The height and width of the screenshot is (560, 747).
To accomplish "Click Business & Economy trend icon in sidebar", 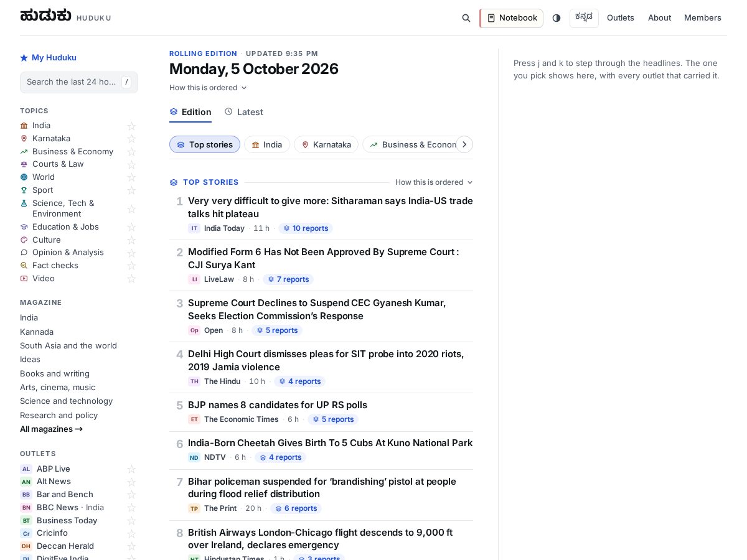I will (x=24, y=152).
